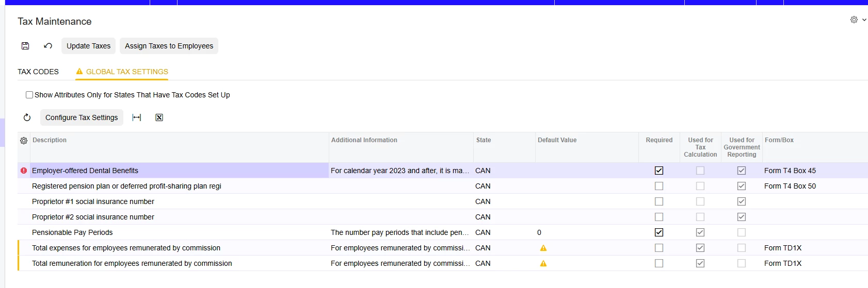Select Total remuneration for employees remunerated row

pyautogui.click(x=443, y=263)
